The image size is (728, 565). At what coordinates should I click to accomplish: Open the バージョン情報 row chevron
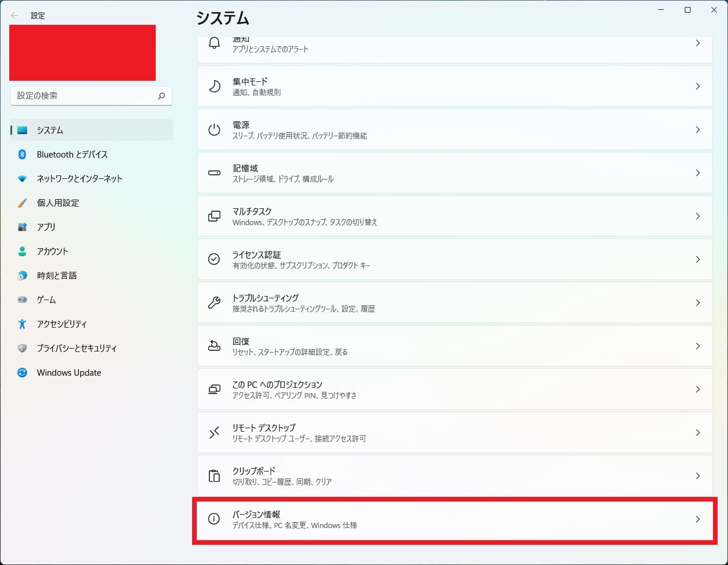(x=697, y=519)
